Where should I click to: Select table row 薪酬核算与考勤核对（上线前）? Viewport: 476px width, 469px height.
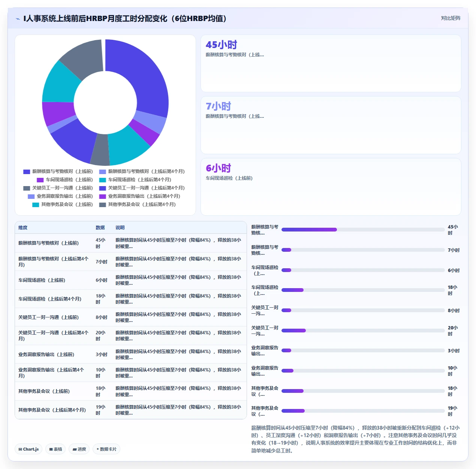(x=131, y=243)
